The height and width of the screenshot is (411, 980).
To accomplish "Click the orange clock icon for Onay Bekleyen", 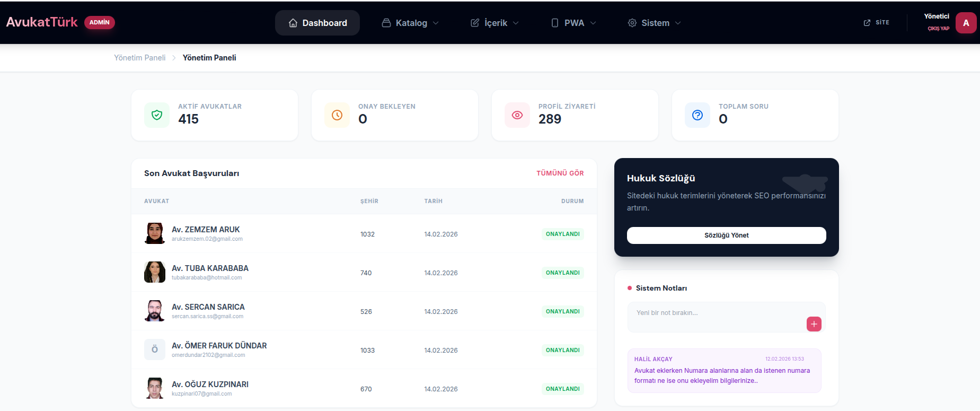I will tap(337, 115).
